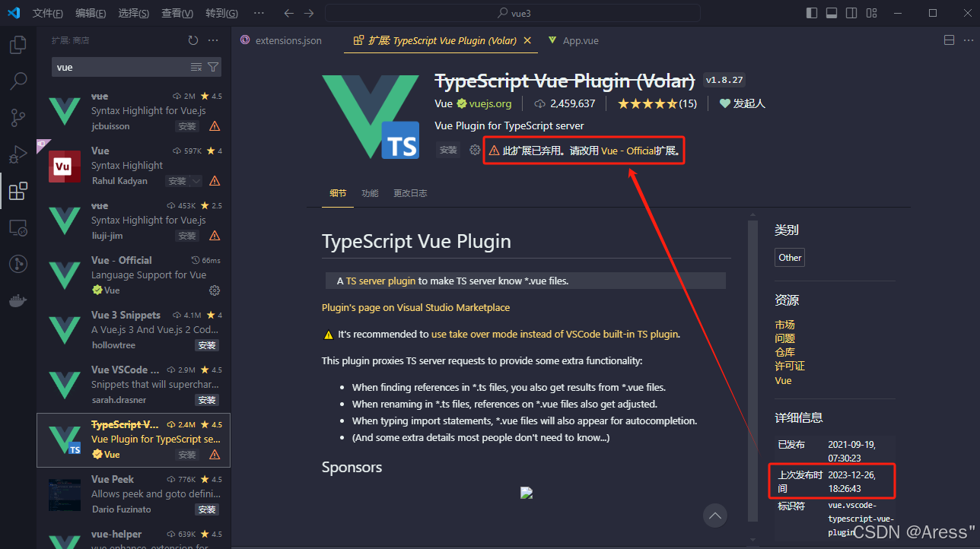The image size is (980, 549).
Task: Open the Search view in activity bar
Action: coord(18,81)
